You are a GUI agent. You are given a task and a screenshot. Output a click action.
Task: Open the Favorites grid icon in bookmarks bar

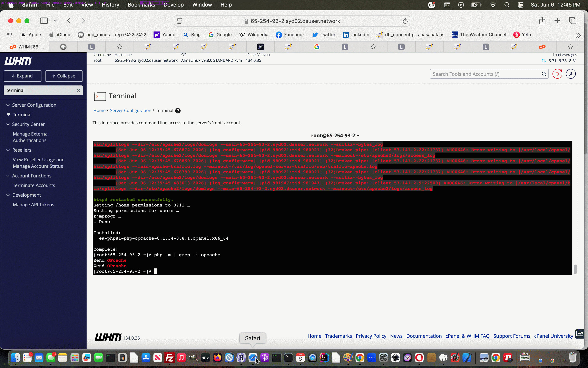click(9, 35)
